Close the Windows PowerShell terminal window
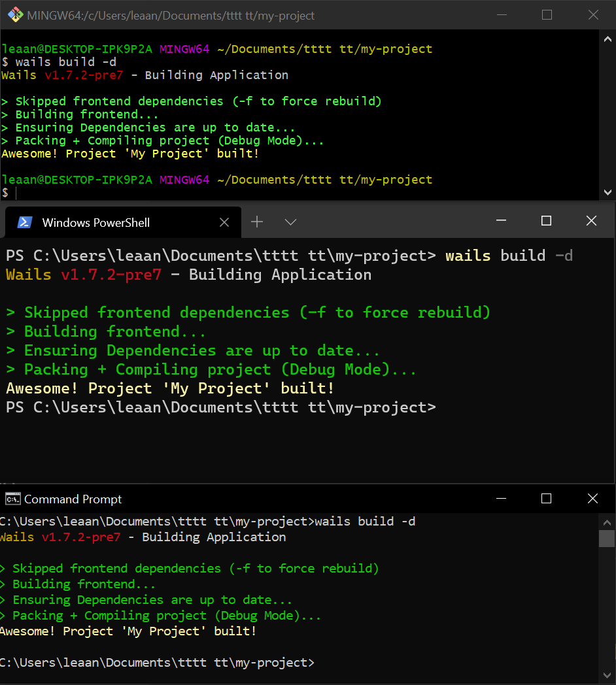 click(591, 221)
